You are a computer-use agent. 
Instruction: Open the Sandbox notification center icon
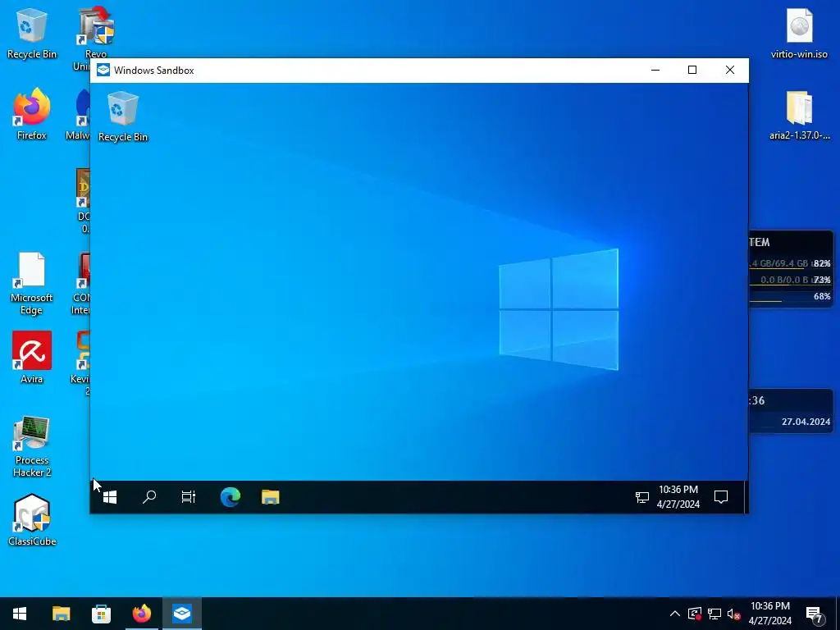point(721,497)
